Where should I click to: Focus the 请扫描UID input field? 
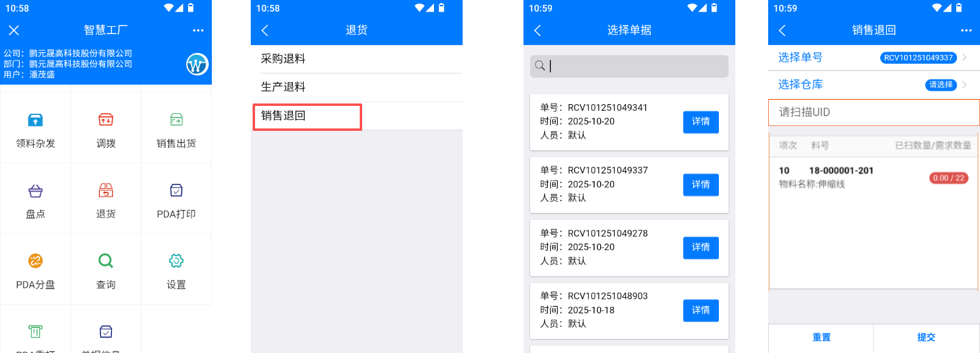point(873,113)
